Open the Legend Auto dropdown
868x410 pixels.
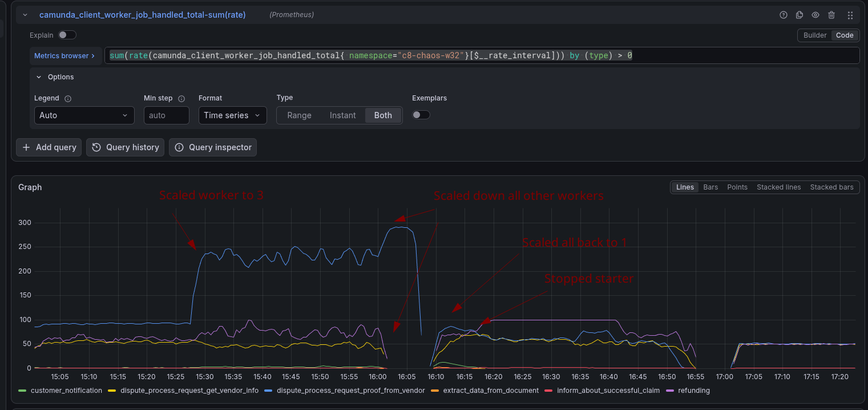point(84,115)
